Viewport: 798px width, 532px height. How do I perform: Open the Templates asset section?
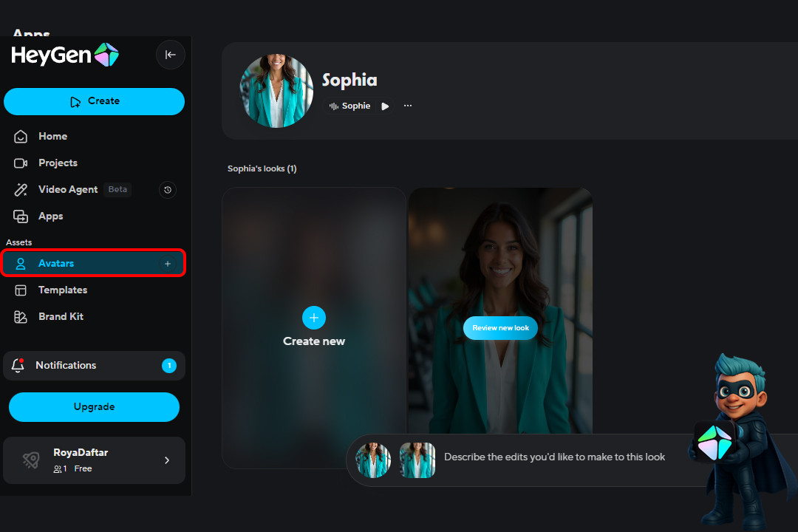[63, 290]
